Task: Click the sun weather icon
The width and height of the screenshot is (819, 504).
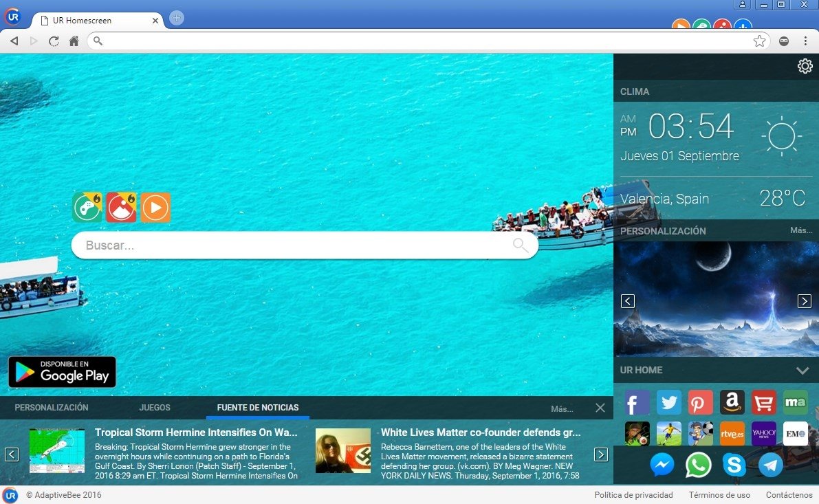Action: [781, 135]
